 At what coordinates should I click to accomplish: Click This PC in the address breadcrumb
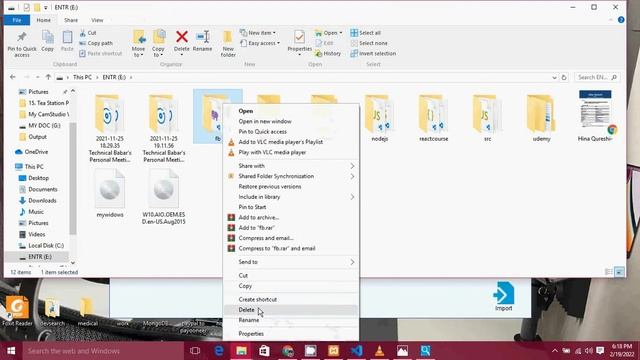click(x=82, y=77)
